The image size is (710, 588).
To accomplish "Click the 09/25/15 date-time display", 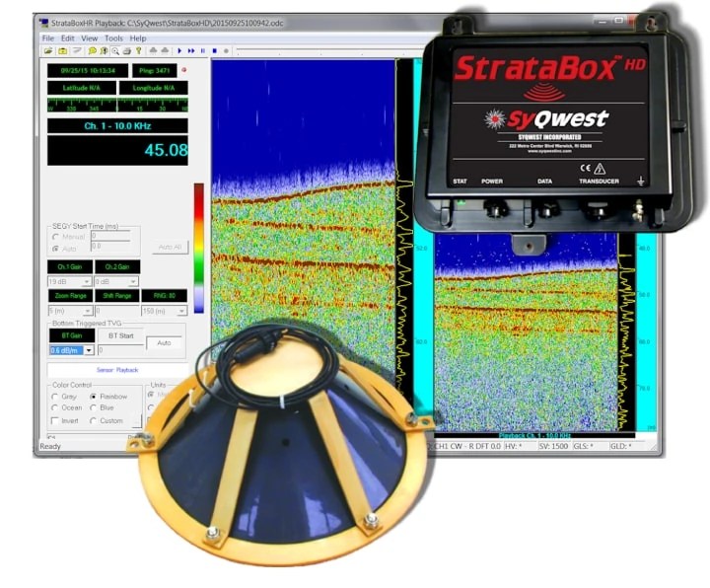I will 88,71.
